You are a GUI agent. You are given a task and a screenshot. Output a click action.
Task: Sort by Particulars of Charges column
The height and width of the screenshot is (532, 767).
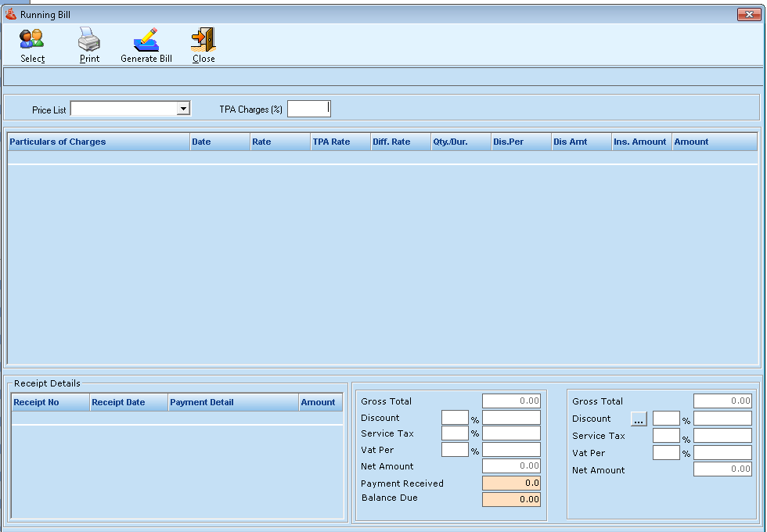click(x=98, y=142)
